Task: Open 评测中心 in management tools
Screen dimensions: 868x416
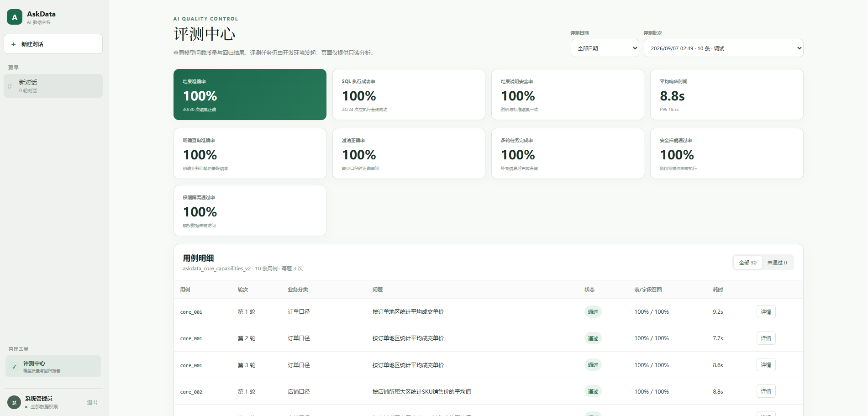Action: click(53, 366)
